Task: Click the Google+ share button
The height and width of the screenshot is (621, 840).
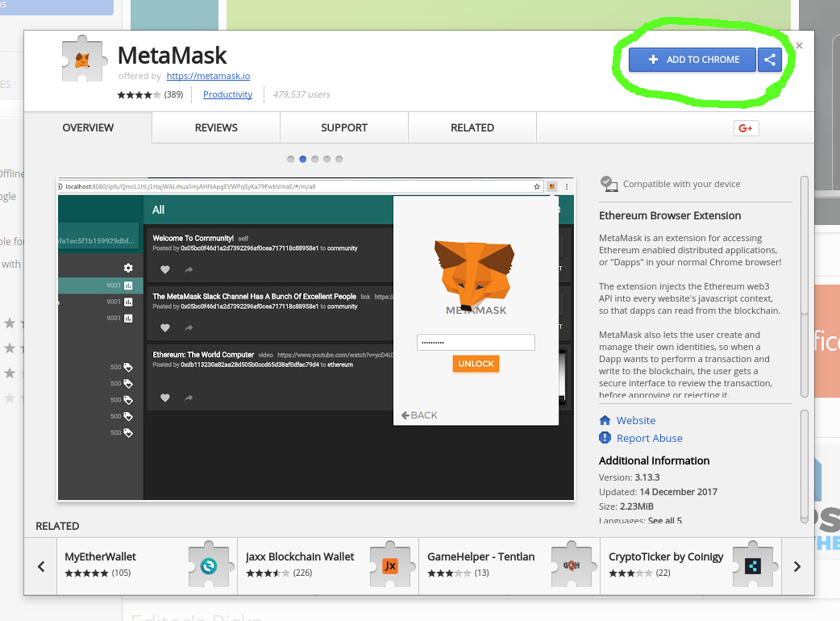Action: (x=746, y=128)
